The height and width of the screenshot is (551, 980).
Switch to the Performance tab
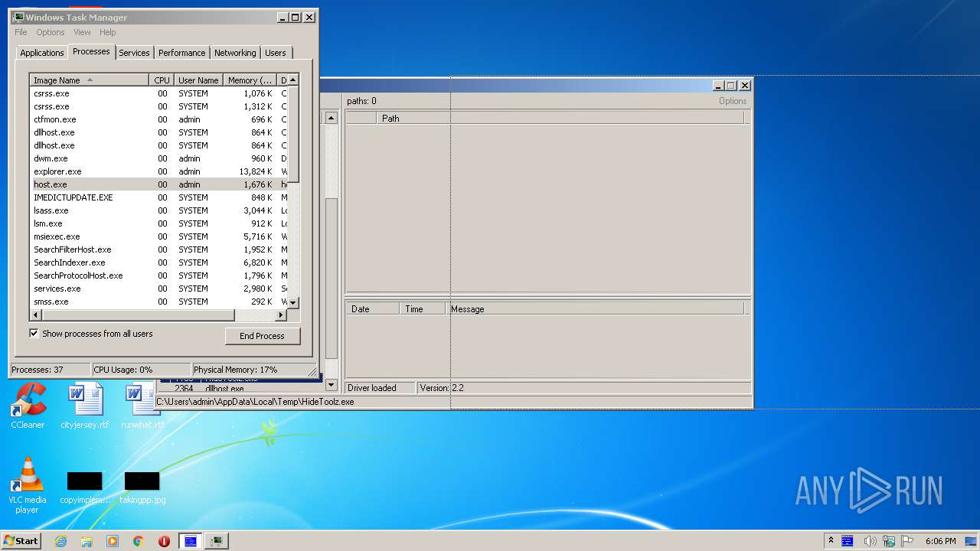click(x=181, y=53)
